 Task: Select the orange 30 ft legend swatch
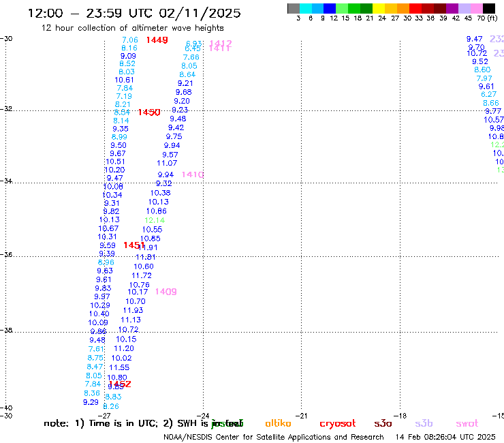click(403, 8)
